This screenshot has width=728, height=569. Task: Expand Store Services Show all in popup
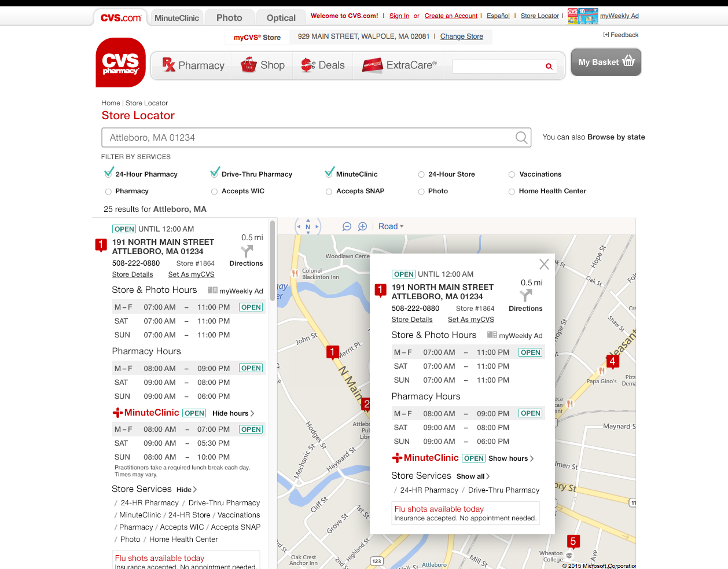473,476
